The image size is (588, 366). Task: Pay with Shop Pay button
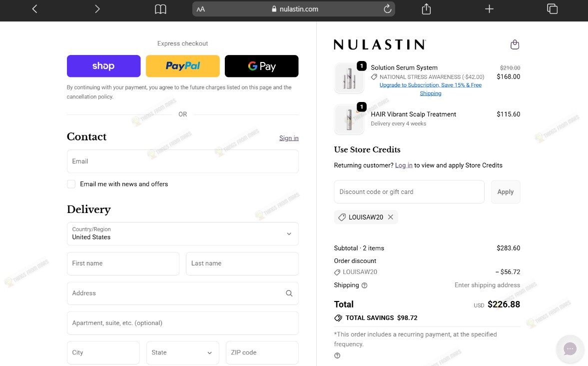pos(103,66)
